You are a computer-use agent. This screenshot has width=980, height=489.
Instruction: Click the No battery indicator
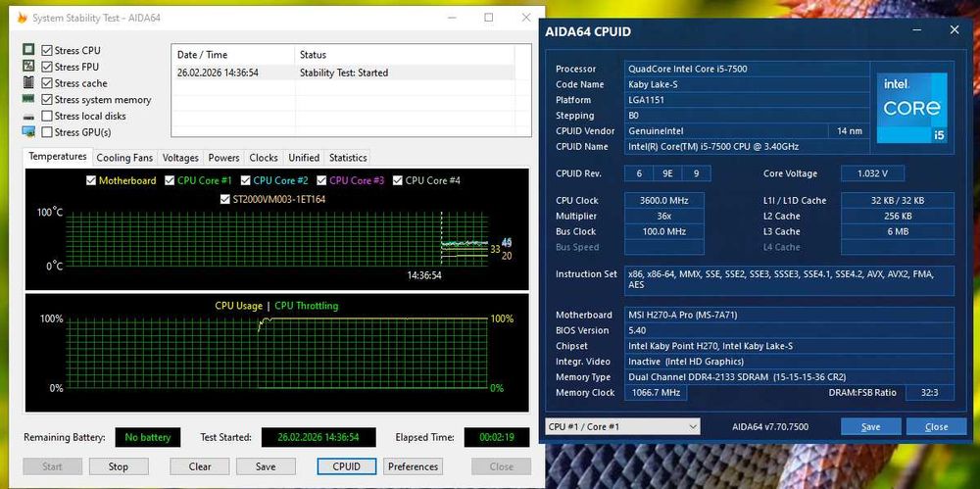click(148, 437)
